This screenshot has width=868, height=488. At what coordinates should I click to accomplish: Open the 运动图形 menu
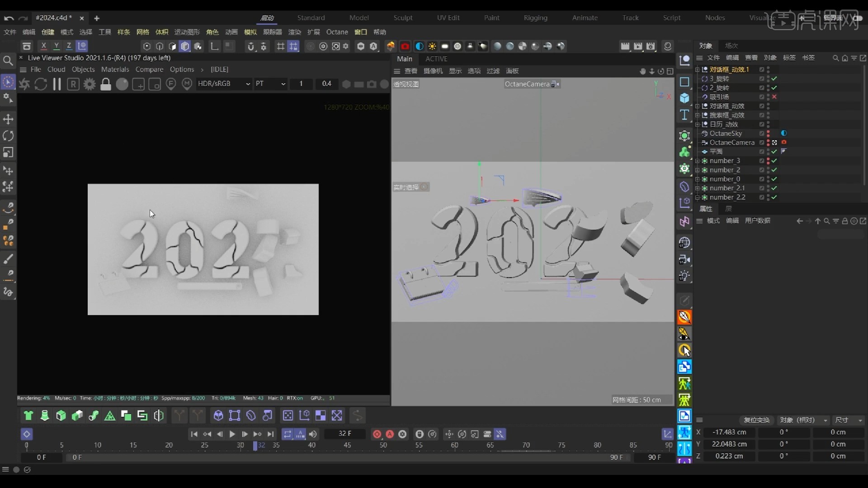(x=187, y=32)
